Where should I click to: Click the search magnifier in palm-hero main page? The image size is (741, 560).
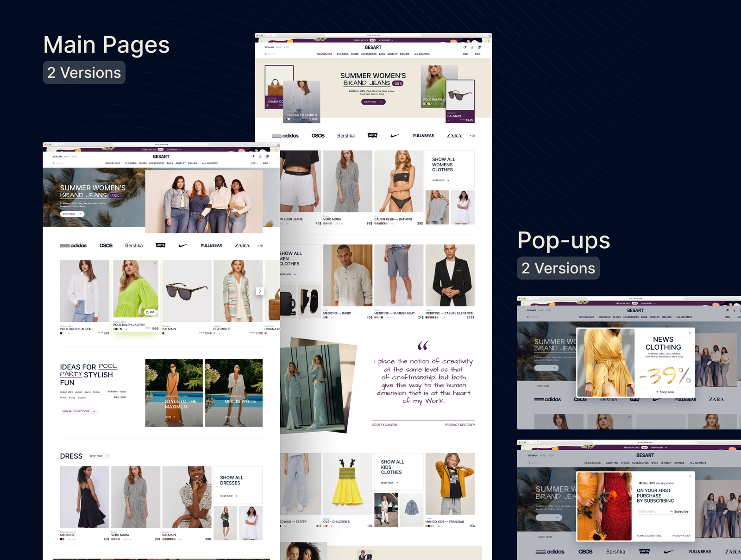tap(54, 163)
